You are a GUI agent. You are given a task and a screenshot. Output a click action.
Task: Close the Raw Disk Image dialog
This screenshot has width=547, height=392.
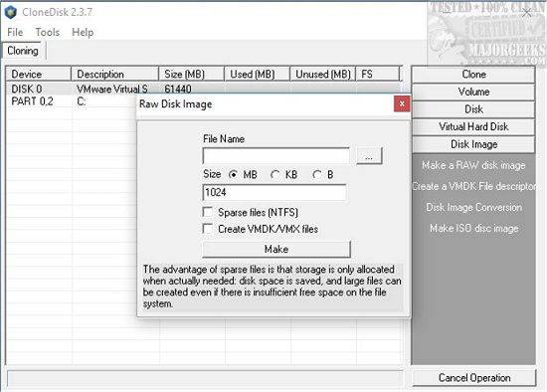(x=402, y=103)
